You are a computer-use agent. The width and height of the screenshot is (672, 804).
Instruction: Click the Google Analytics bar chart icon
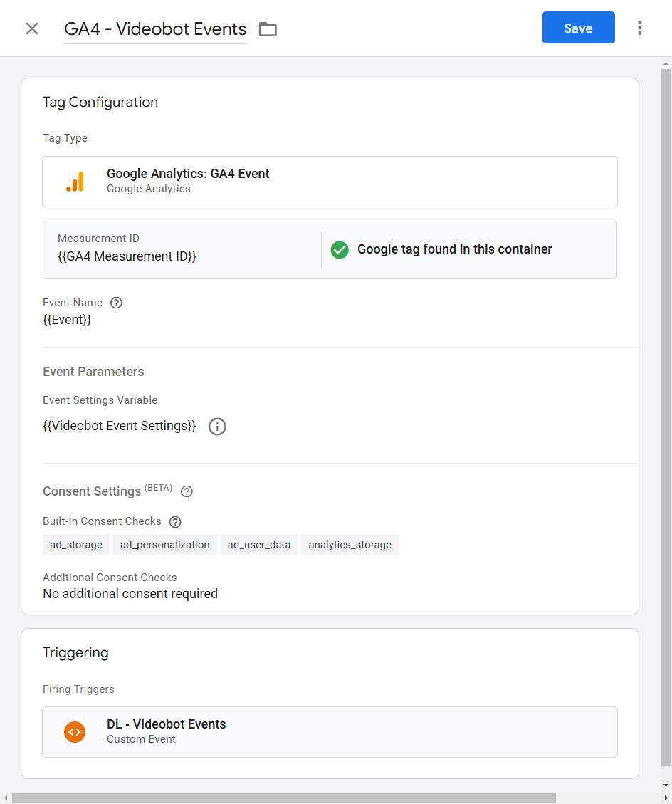point(75,182)
